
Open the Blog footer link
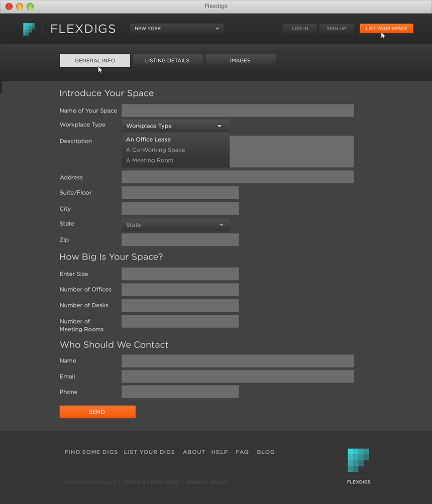(x=266, y=452)
